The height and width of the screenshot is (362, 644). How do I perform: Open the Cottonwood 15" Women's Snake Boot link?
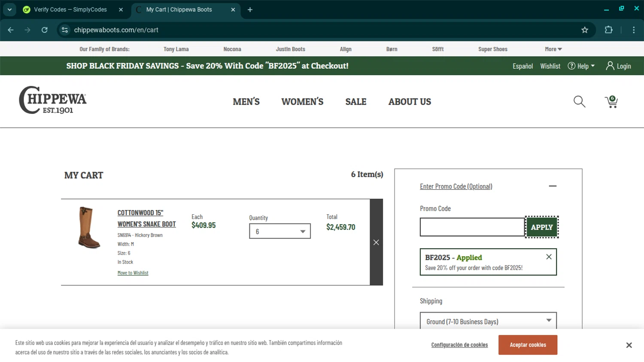[x=146, y=218]
